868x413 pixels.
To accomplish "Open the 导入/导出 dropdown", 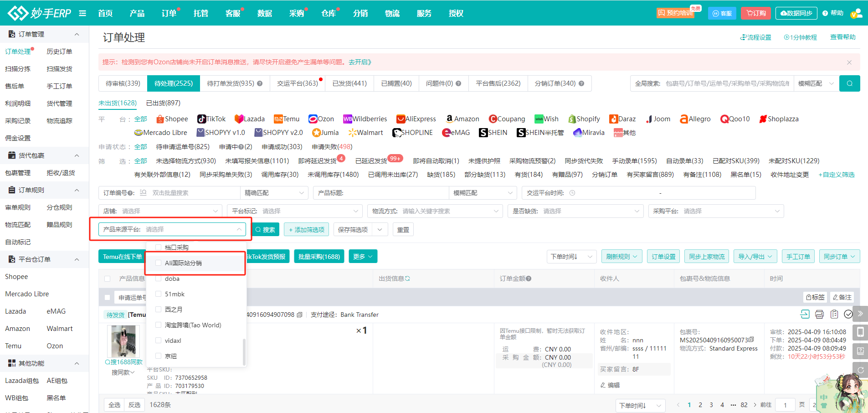I will (755, 257).
